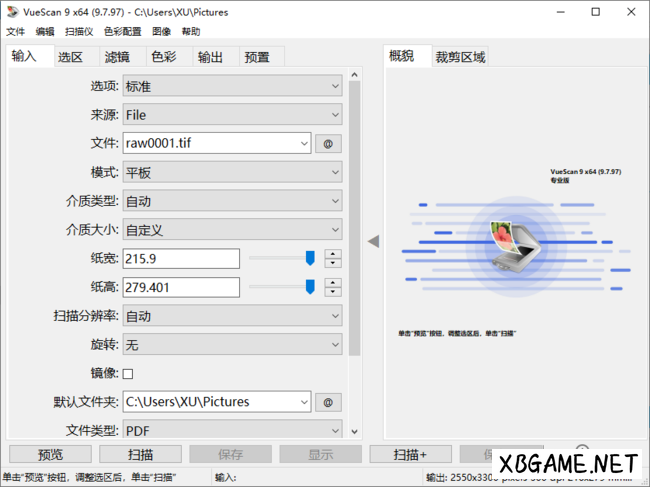Expand the 扫描分辨率 dropdown
The image size is (650, 487).
232,316
